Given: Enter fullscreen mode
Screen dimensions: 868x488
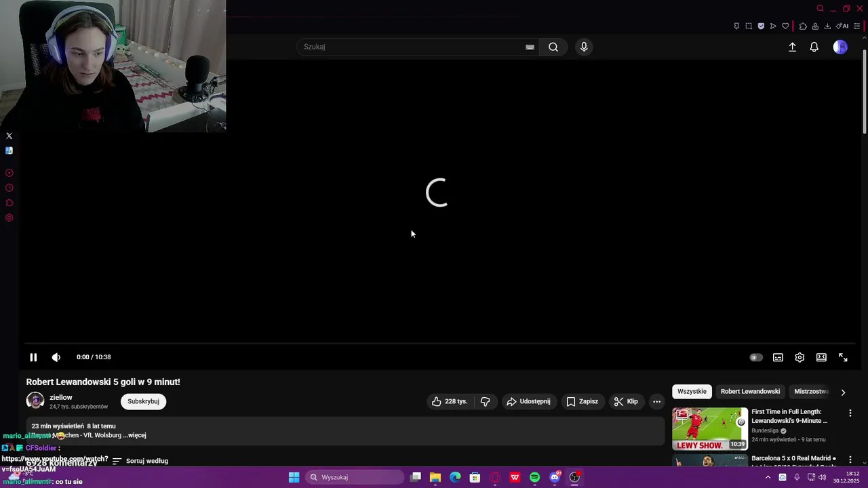Looking at the screenshot, I should [843, 357].
